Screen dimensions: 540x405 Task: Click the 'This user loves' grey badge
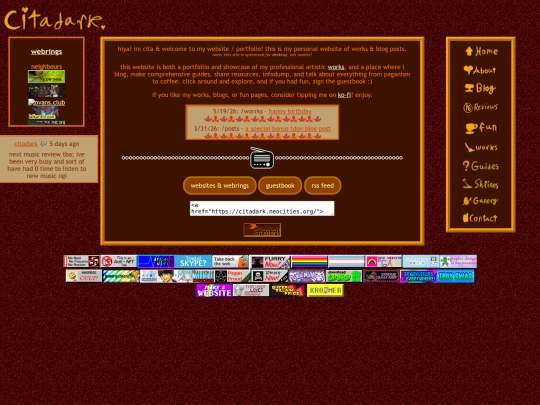[251, 290]
